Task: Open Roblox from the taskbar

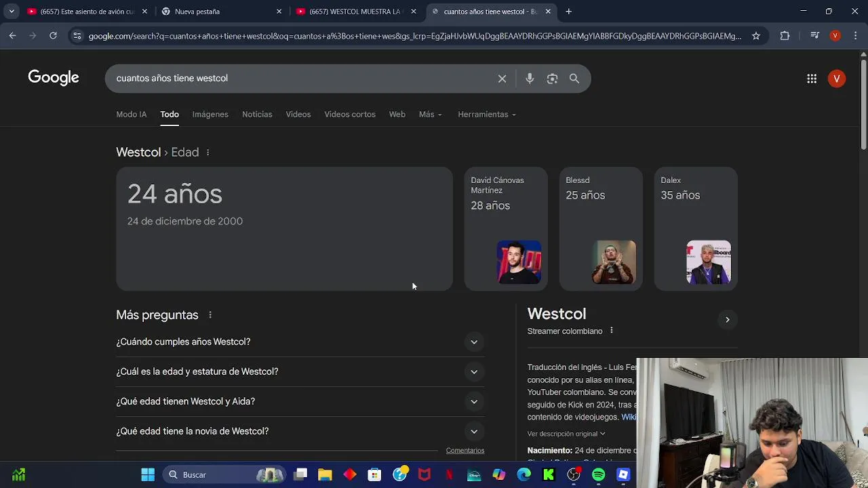Action: [x=623, y=474]
